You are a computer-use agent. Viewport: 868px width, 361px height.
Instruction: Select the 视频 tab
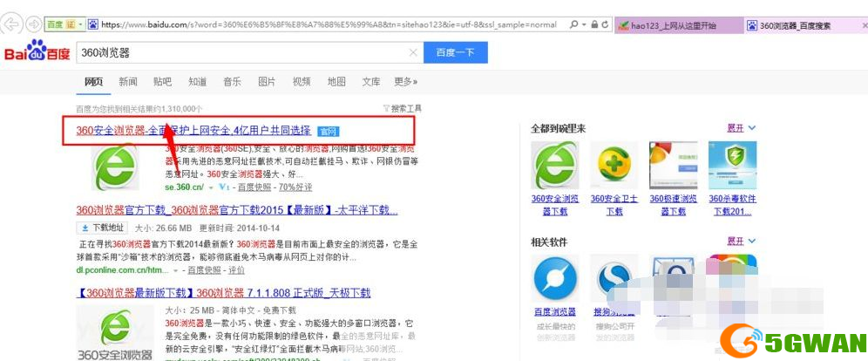click(x=302, y=82)
